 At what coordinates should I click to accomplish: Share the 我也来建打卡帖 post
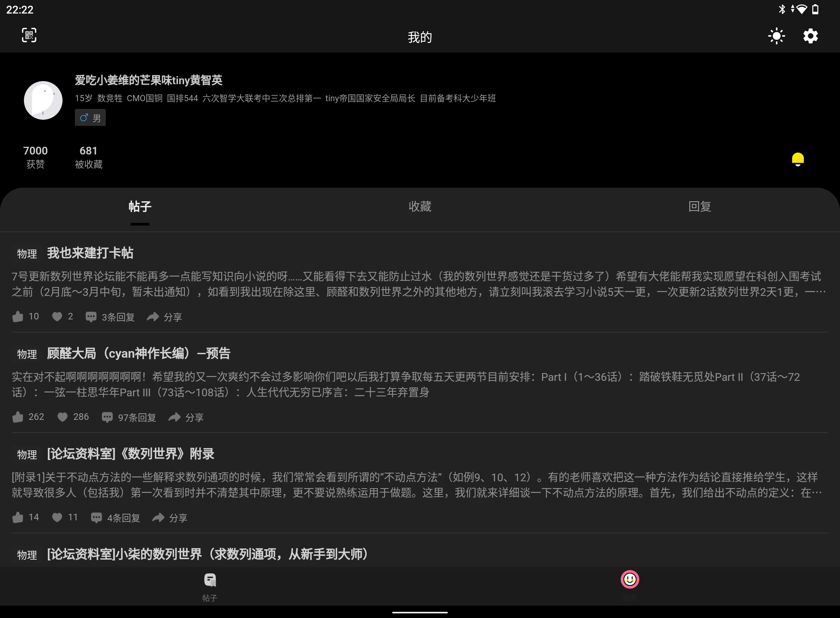pyautogui.click(x=164, y=317)
